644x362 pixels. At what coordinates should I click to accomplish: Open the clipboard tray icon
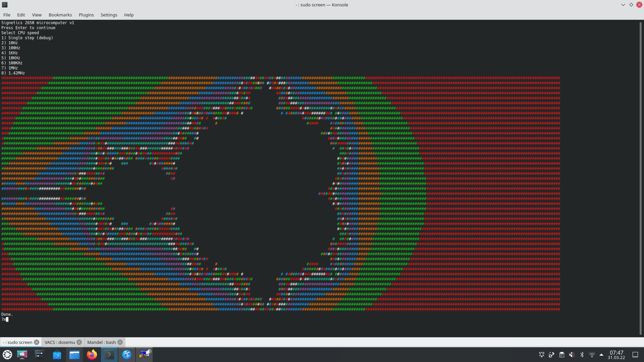(562, 355)
